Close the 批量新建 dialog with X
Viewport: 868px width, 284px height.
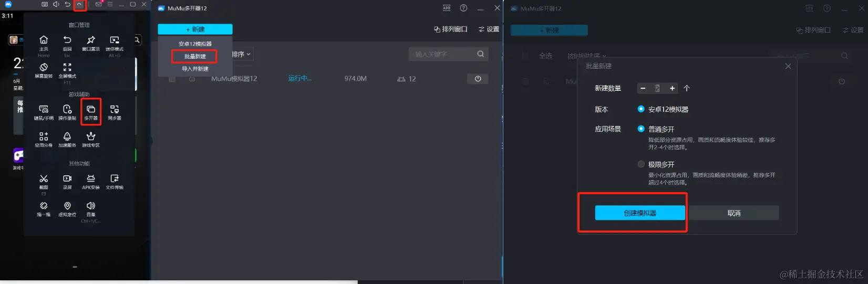coord(788,66)
